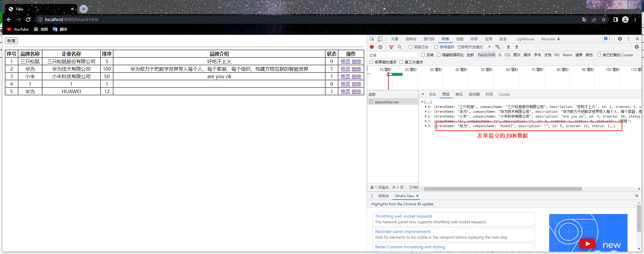Click 修改 link for HUAWEI row
The width and height of the screenshot is (644, 254).
[345, 91]
